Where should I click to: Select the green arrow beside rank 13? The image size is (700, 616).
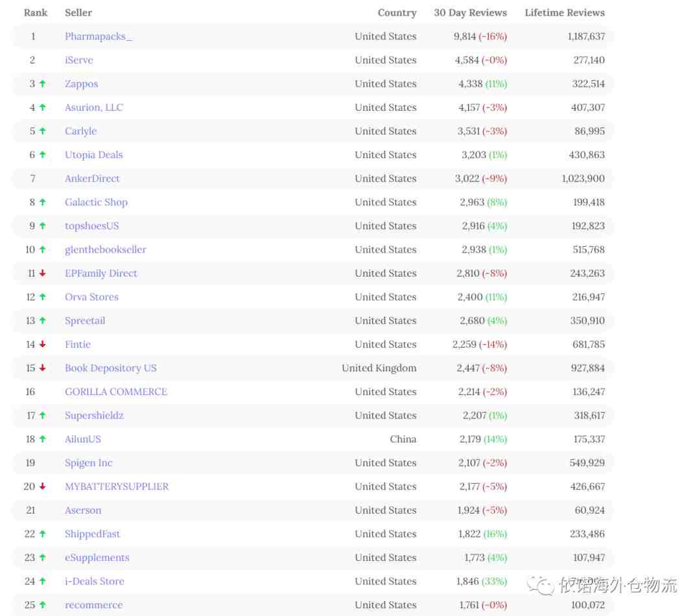(x=42, y=320)
